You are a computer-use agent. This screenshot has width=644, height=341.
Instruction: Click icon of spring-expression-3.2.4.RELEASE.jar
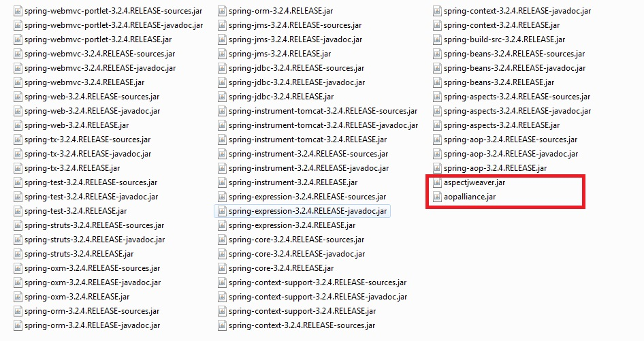click(x=222, y=225)
